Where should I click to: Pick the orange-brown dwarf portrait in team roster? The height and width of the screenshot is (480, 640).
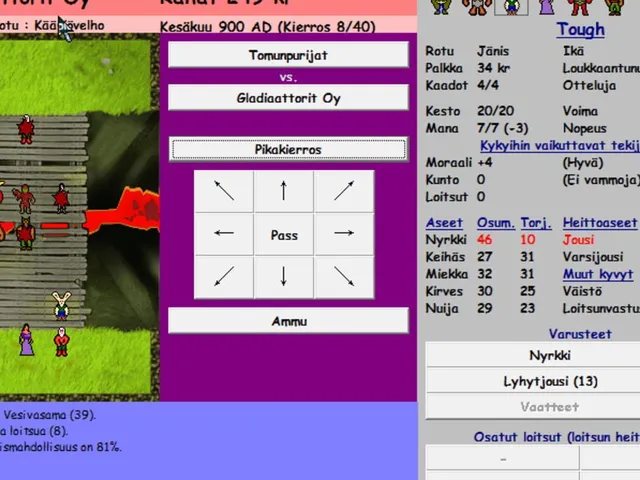tap(476, 7)
